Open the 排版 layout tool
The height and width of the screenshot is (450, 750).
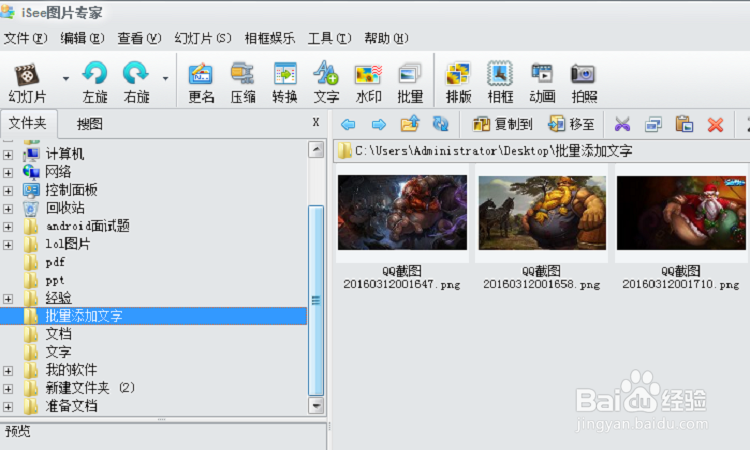pos(458,82)
